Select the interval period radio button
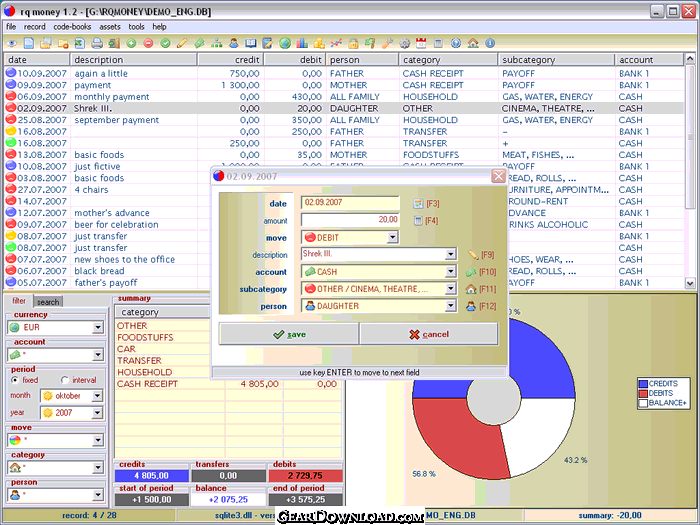The width and height of the screenshot is (700, 525). (x=65, y=380)
